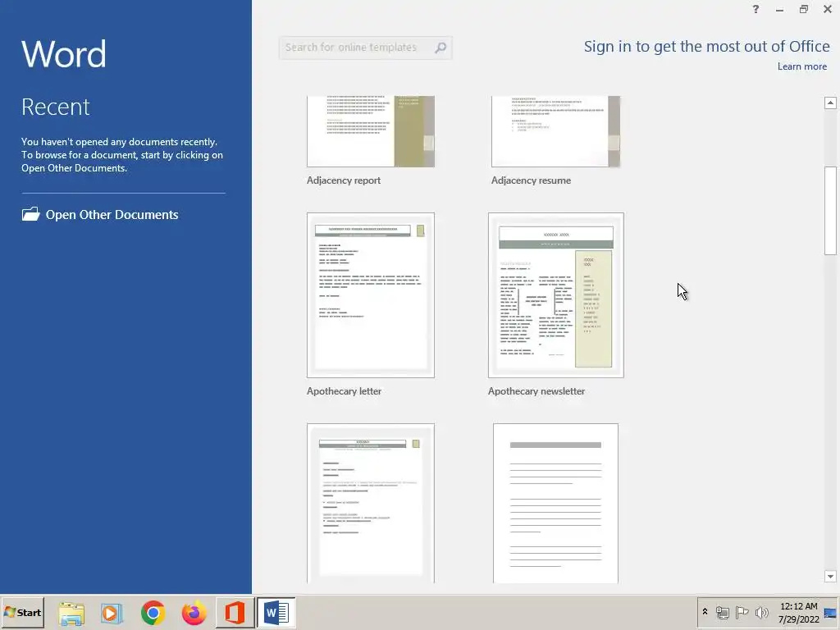Open File Explorer from the taskbar
The image size is (840, 630).
[x=71, y=613]
